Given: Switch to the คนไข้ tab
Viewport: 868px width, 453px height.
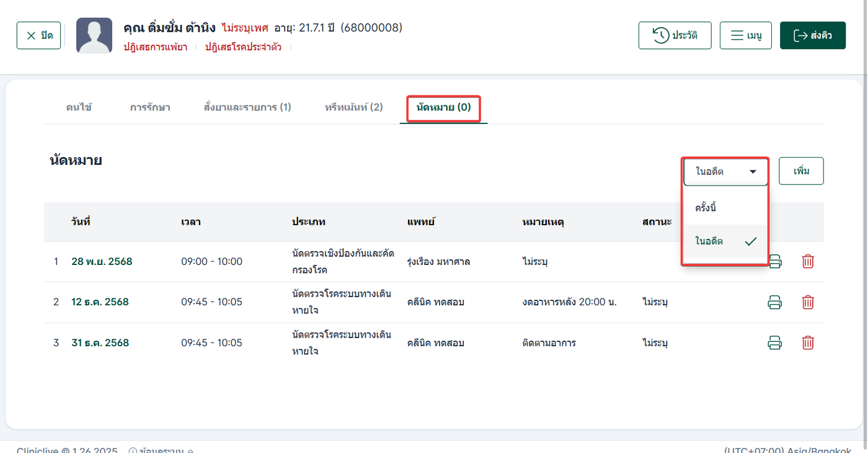Looking at the screenshot, I should pyautogui.click(x=79, y=107).
